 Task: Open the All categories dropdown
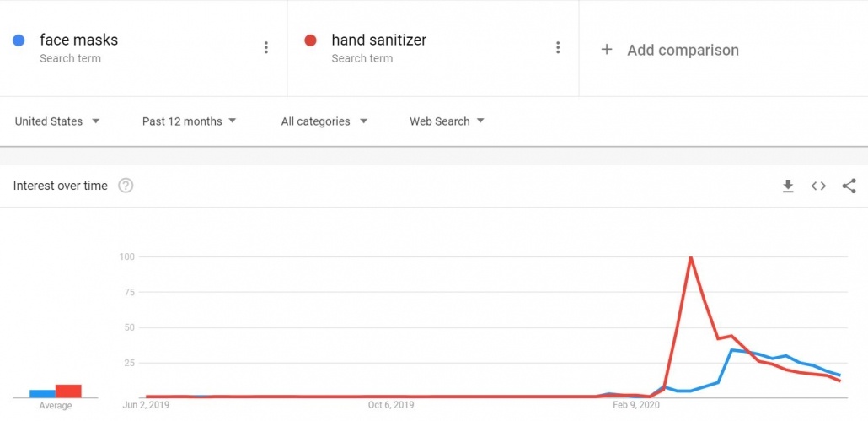point(324,121)
